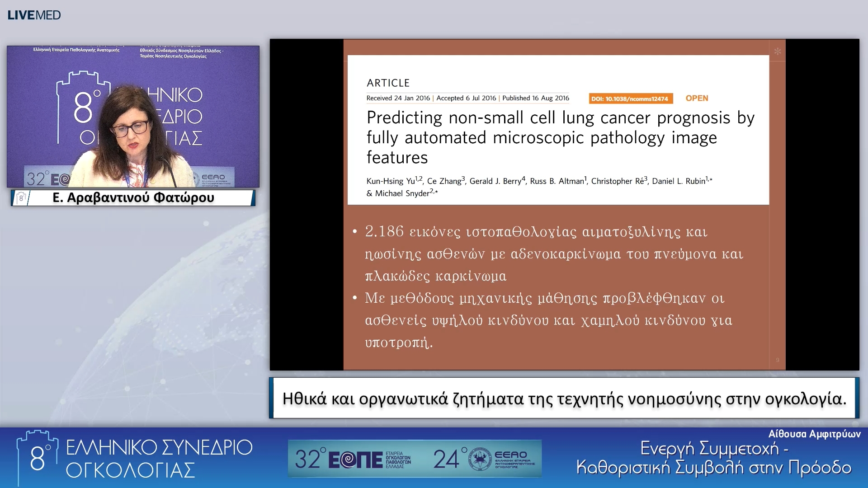Click author name Michael Snyder
Viewport: 868px width, 488px height.
(402, 193)
